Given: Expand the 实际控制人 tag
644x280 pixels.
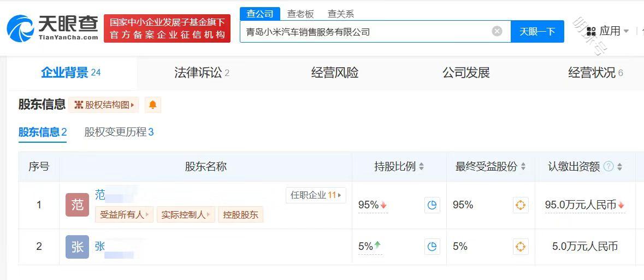Looking at the screenshot, I should tap(186, 214).
